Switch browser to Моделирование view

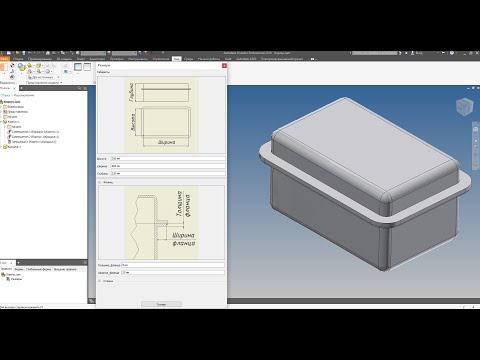[x=24, y=95]
